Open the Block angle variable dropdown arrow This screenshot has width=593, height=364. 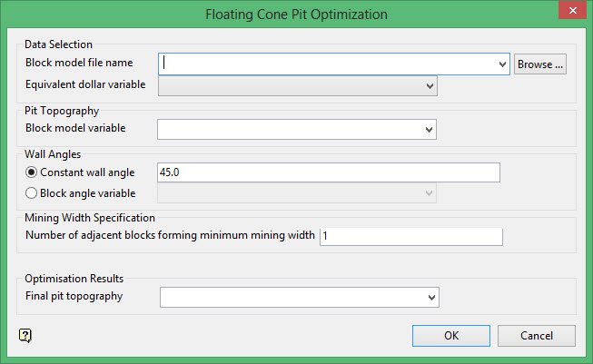tap(429, 192)
